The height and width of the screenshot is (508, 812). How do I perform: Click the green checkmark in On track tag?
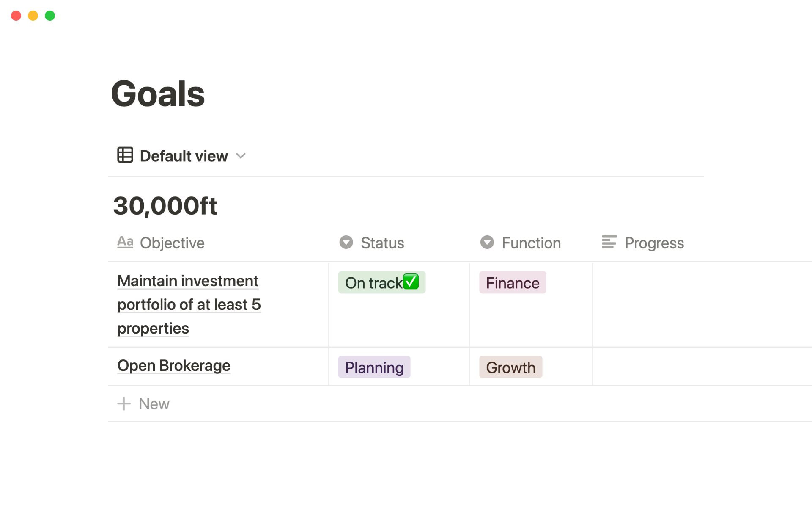click(411, 282)
